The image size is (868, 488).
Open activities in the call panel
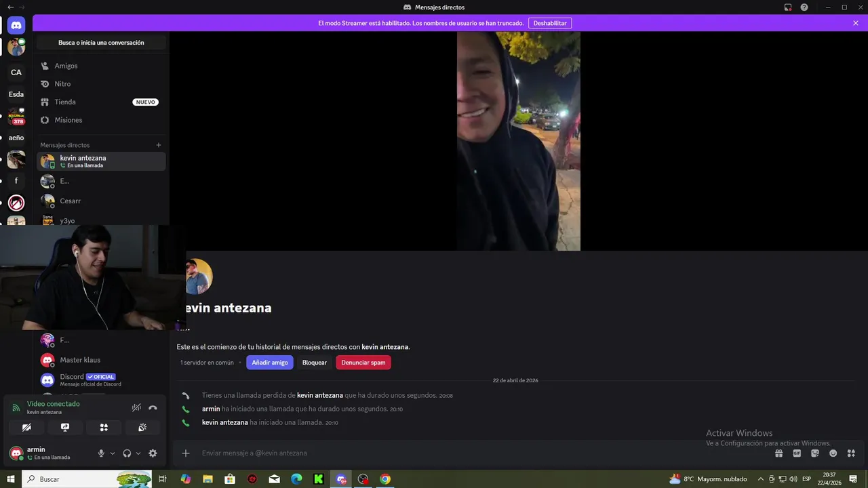(104, 428)
